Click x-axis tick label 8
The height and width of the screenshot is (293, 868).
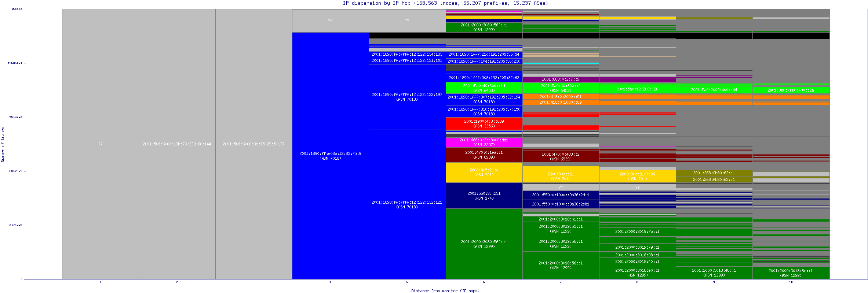point(637,282)
